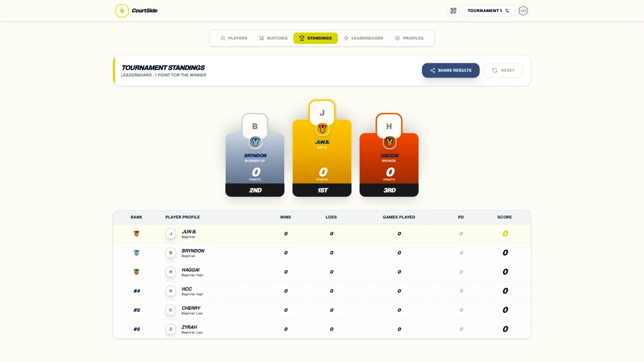The image size is (644, 362).
Task: Click the GAMES PLAYED column header
Action: click(x=399, y=217)
